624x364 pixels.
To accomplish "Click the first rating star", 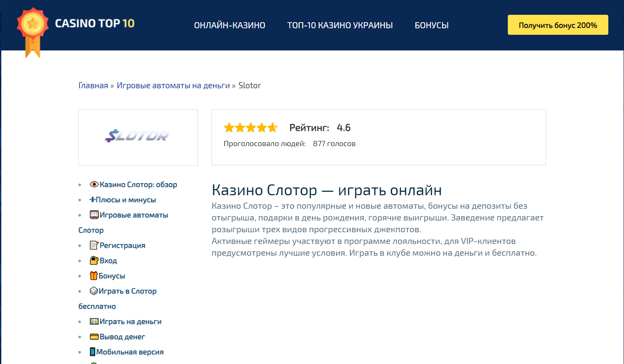I will point(229,127).
